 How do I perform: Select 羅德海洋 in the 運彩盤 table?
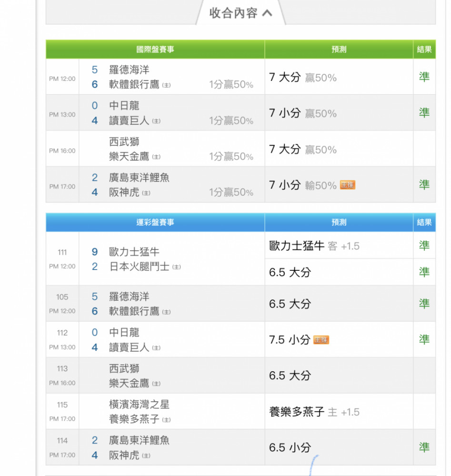pos(129,296)
